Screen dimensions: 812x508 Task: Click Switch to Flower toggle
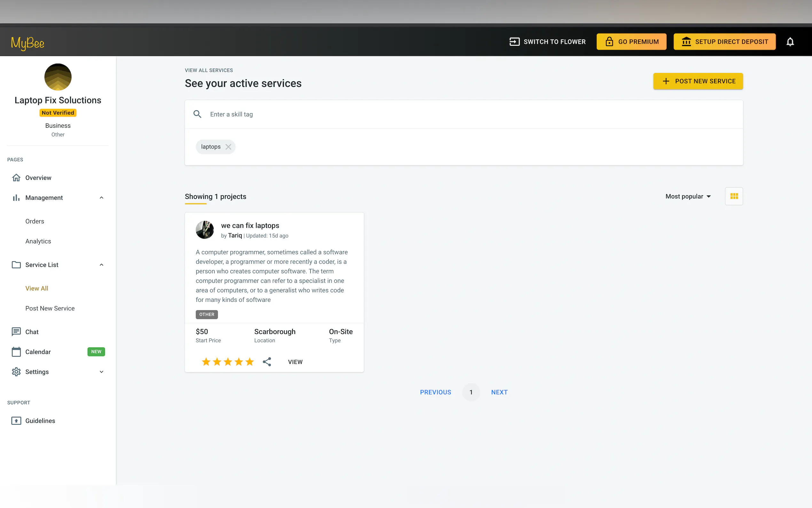[547, 42]
